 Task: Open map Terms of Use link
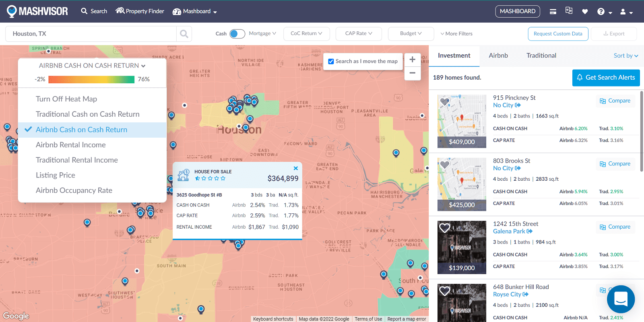[x=368, y=319]
